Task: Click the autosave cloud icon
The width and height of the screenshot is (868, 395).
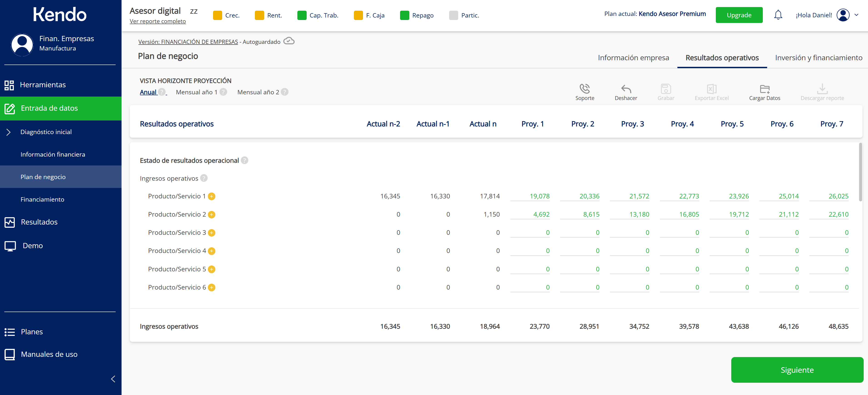Action: [x=289, y=41]
